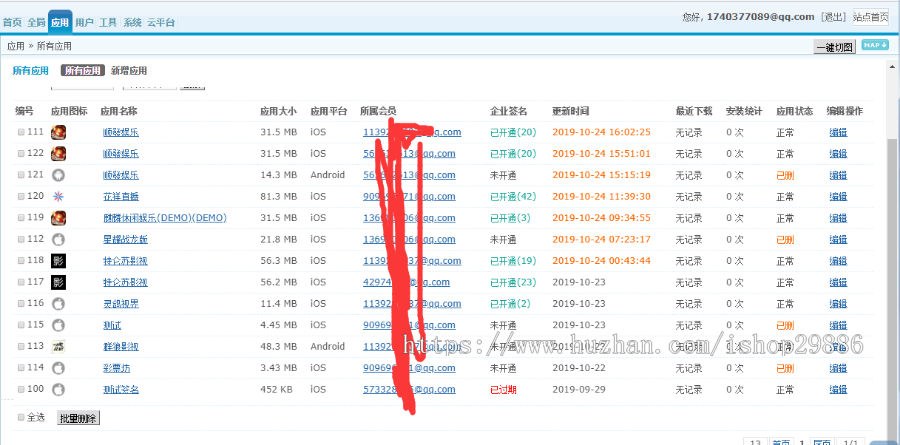The width and height of the screenshot is (900, 445).
Task: Click the app icon in row 113
Action: (59, 346)
